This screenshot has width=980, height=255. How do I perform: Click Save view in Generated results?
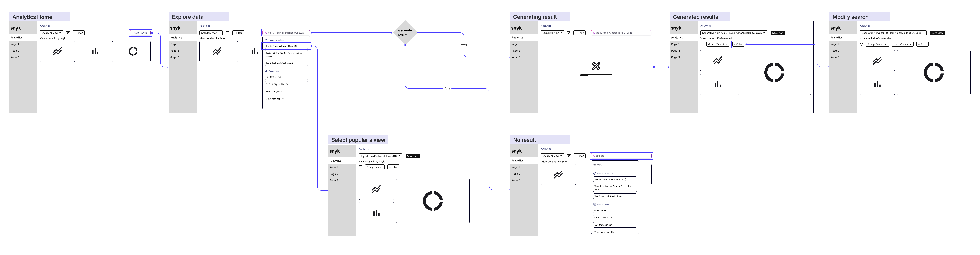(x=778, y=33)
